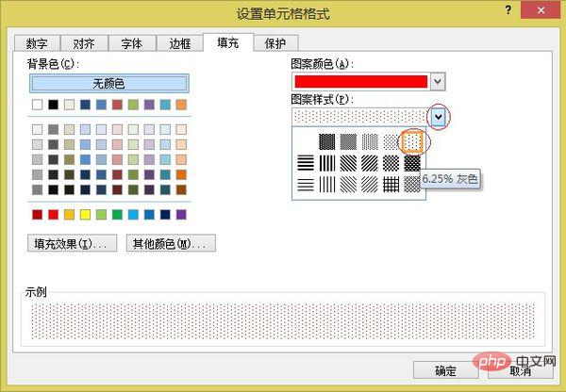
Task: Pick the thin horizontal stripe pattern
Action: tap(306, 185)
